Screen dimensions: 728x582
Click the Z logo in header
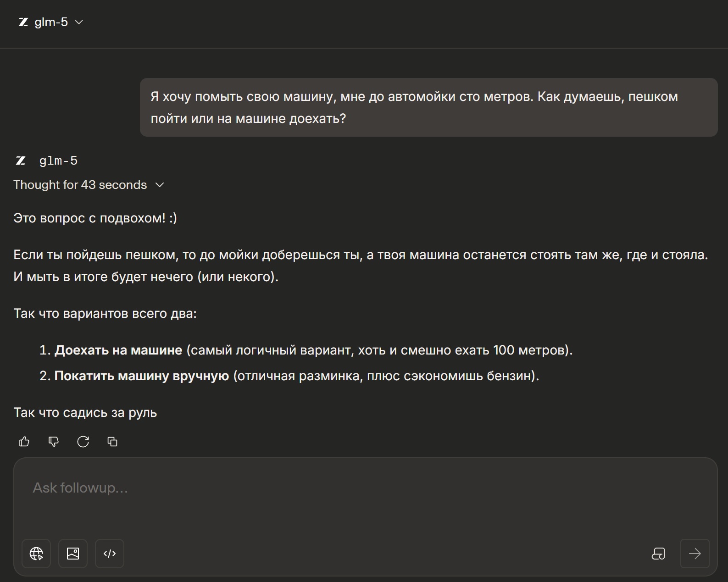pyautogui.click(x=23, y=22)
